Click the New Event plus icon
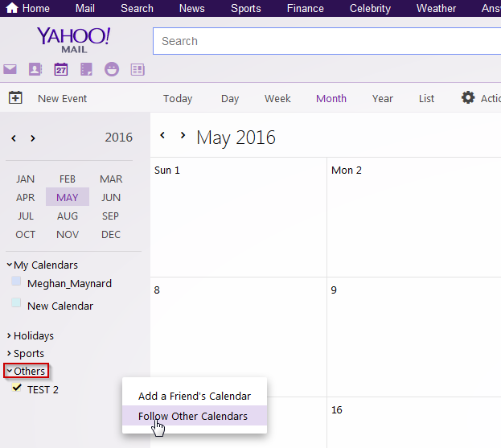The width and height of the screenshot is (501, 448). click(x=15, y=98)
